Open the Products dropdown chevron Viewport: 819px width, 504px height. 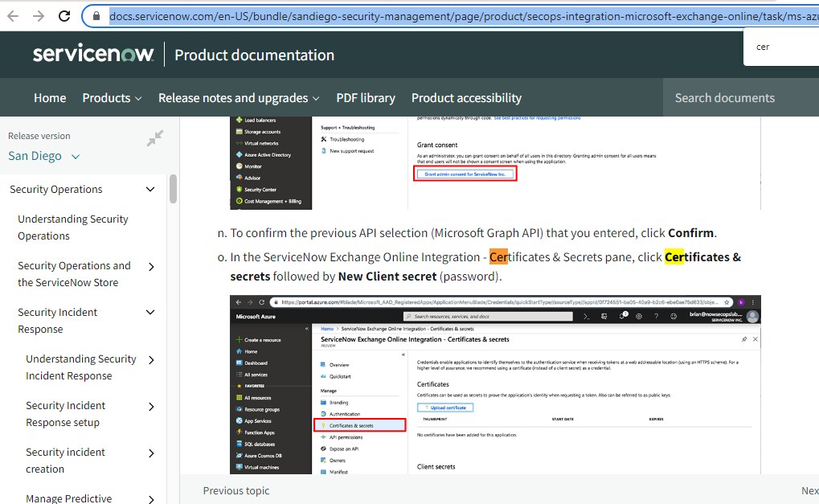[x=138, y=99]
